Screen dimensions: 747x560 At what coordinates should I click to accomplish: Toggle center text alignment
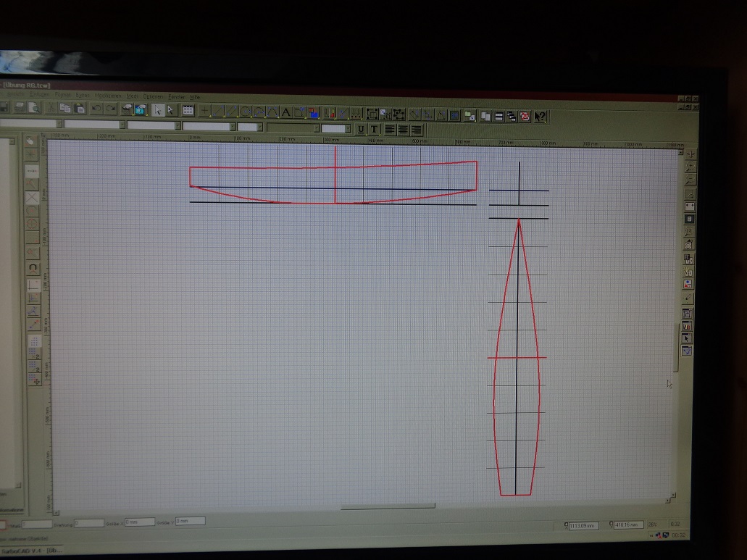[x=403, y=130]
